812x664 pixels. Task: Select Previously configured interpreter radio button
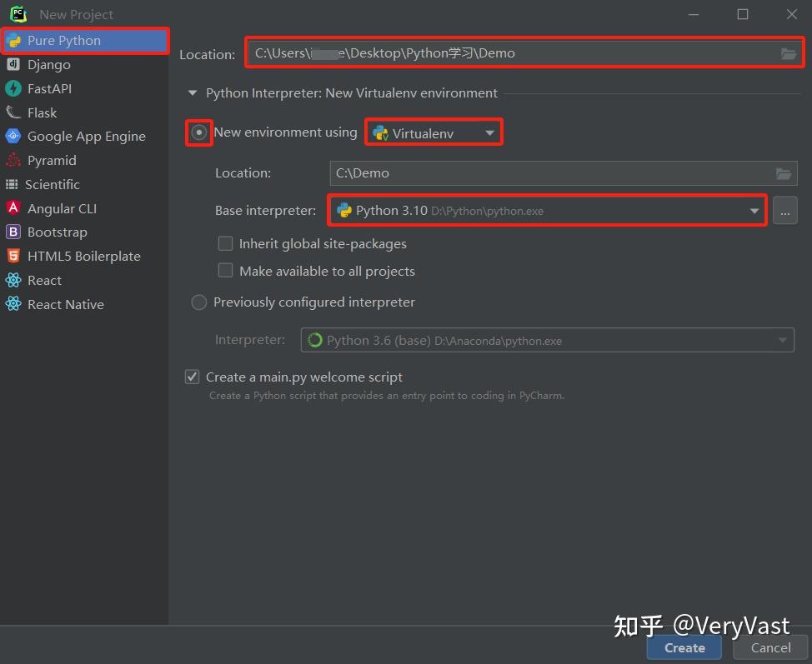pyautogui.click(x=199, y=302)
